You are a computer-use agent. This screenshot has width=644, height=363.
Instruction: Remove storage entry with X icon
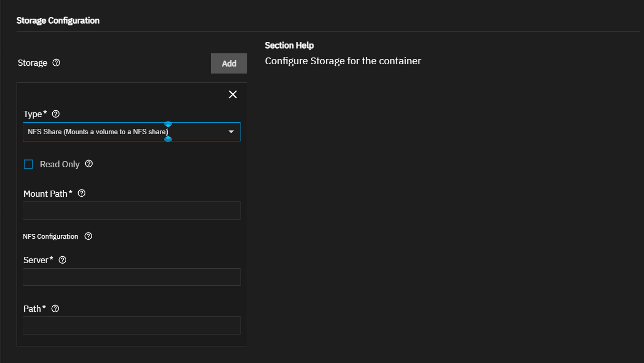[233, 94]
